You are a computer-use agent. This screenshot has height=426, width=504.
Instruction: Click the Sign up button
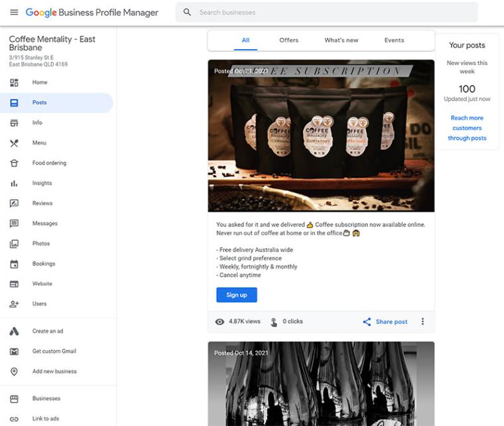(236, 295)
